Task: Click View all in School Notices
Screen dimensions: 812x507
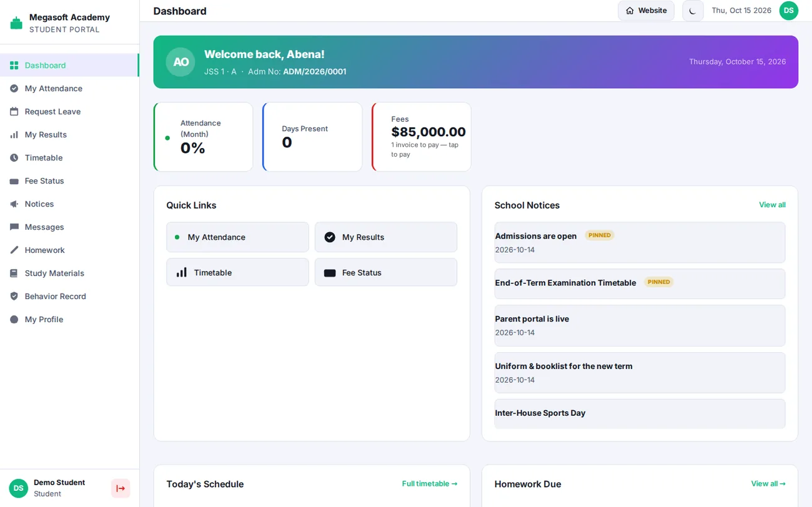Action: [772, 205]
